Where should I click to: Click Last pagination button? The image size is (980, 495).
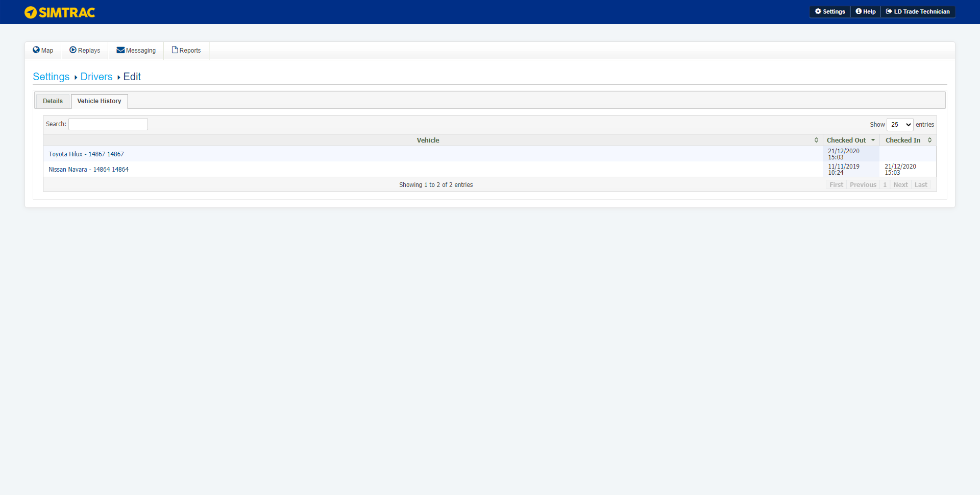(x=921, y=185)
